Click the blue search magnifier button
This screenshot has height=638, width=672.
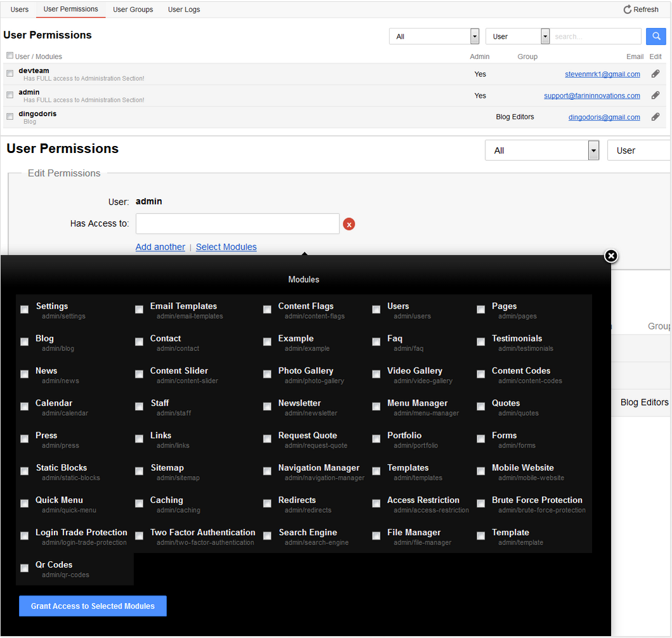click(656, 36)
